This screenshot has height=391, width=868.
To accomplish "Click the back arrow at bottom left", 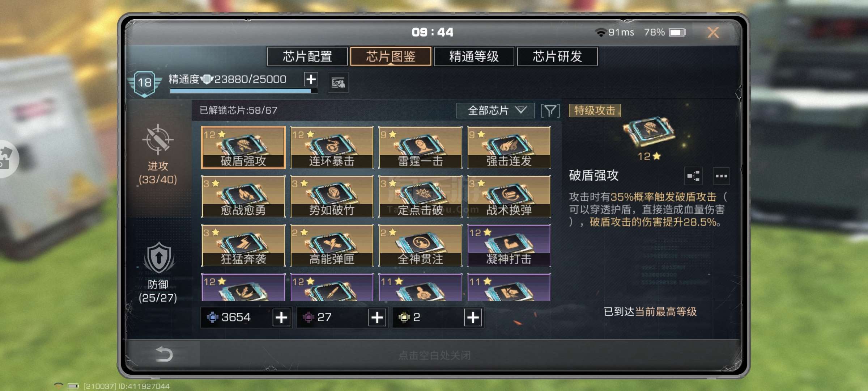I will [164, 354].
